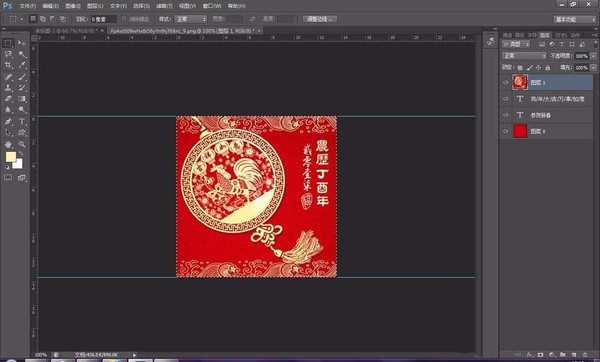Image resolution: width=600 pixels, height=362 pixels.
Task: Open the layer blend mode dropdown
Action: tap(524, 56)
